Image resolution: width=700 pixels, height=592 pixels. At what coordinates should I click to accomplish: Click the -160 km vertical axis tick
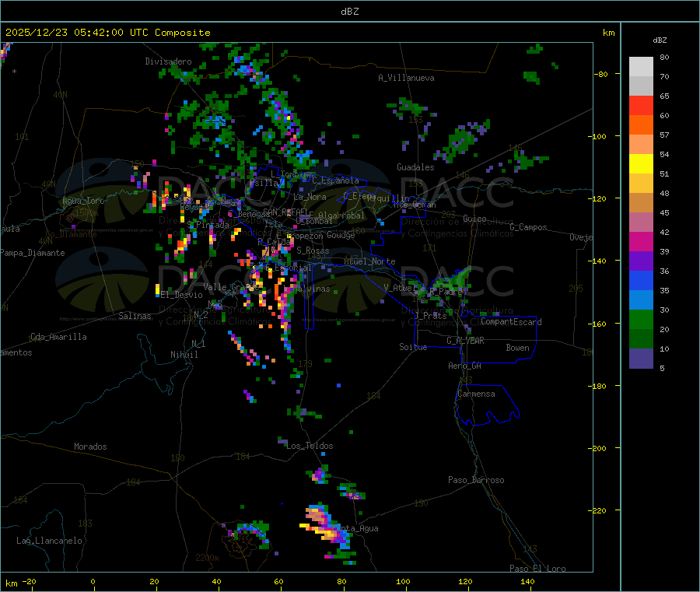[x=598, y=324]
